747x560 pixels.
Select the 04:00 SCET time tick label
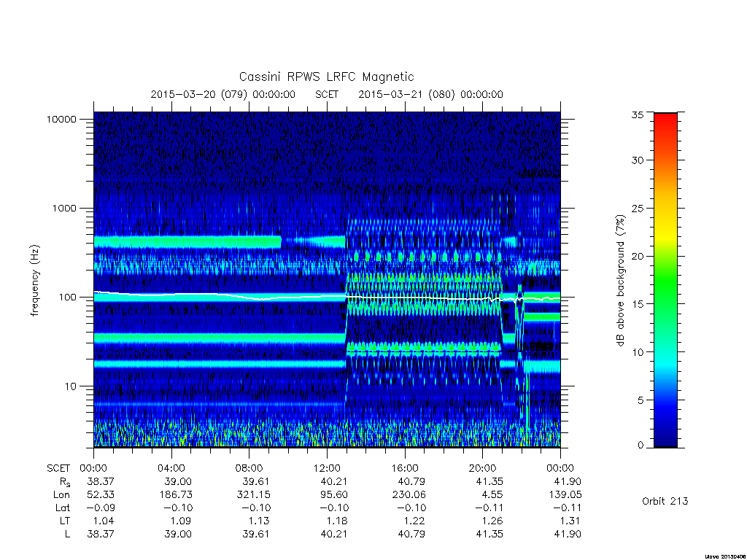pos(171,468)
